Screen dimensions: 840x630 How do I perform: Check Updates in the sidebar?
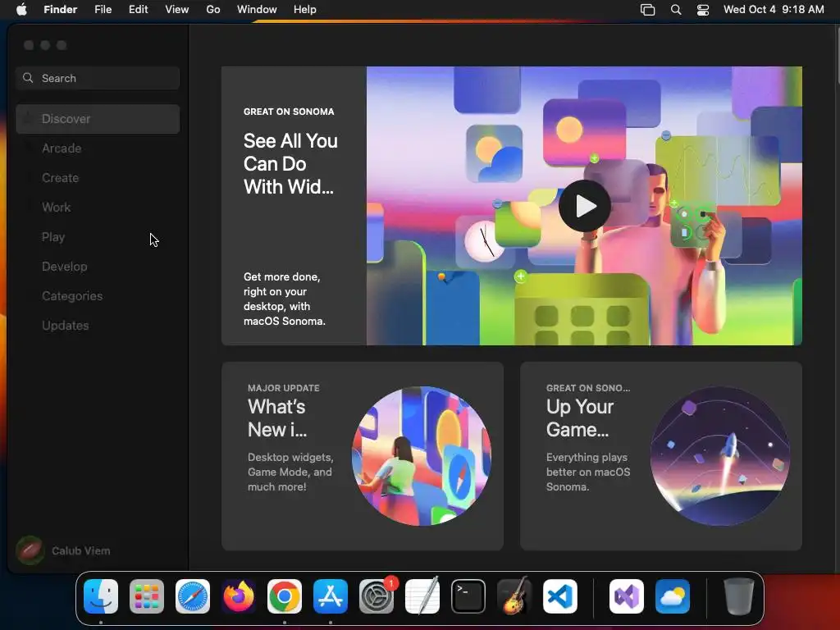pyautogui.click(x=98, y=325)
